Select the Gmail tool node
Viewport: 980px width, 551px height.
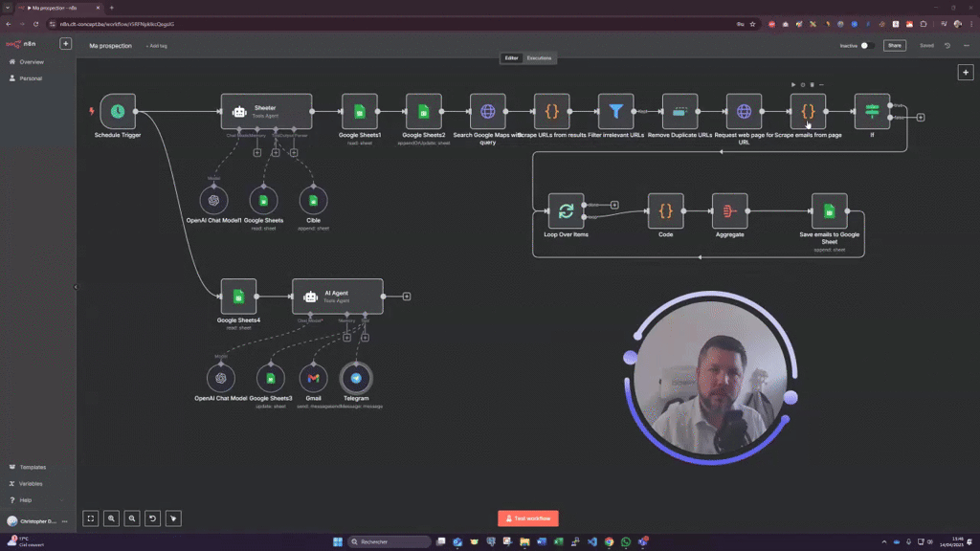point(313,378)
